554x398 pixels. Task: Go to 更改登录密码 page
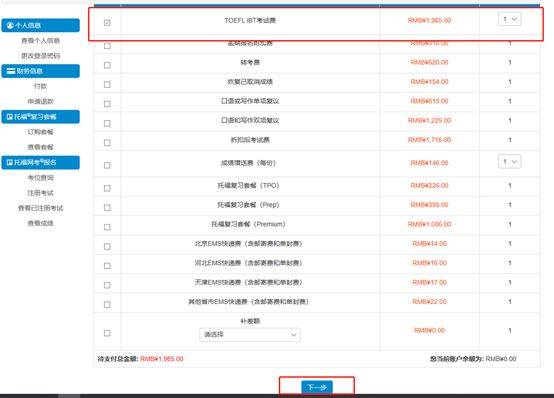(x=41, y=56)
